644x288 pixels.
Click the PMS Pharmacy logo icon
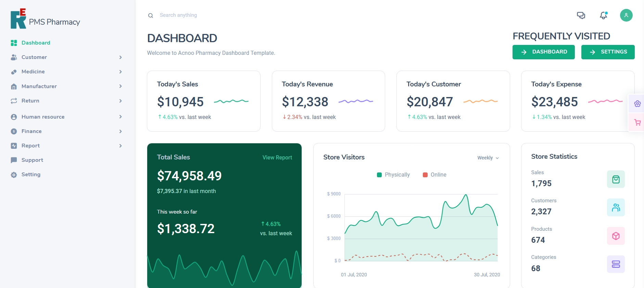click(18, 19)
